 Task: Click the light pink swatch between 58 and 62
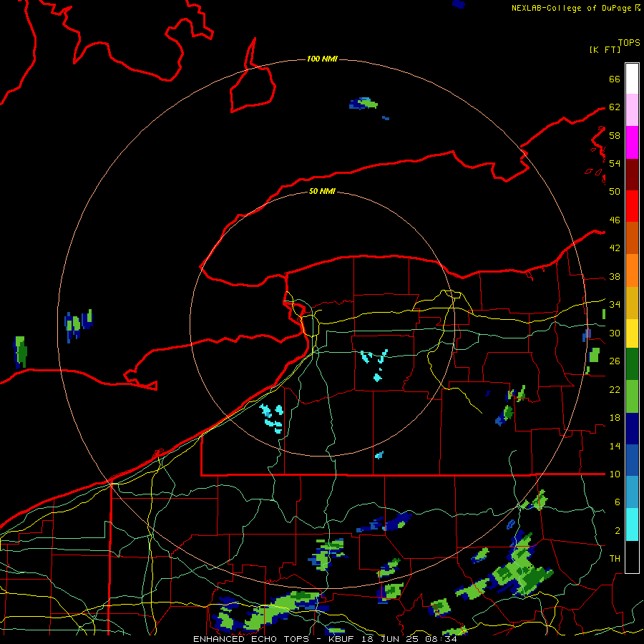(632, 110)
